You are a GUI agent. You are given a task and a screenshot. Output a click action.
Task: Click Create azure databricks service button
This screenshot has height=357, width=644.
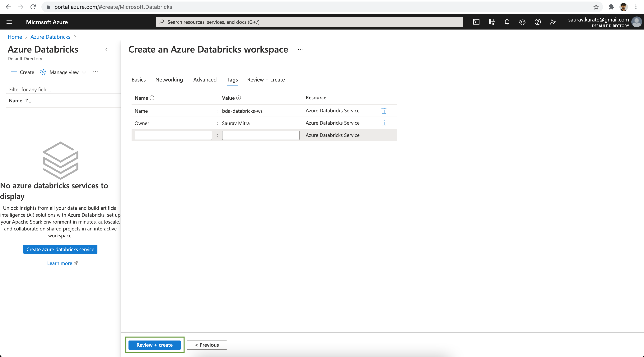click(60, 249)
